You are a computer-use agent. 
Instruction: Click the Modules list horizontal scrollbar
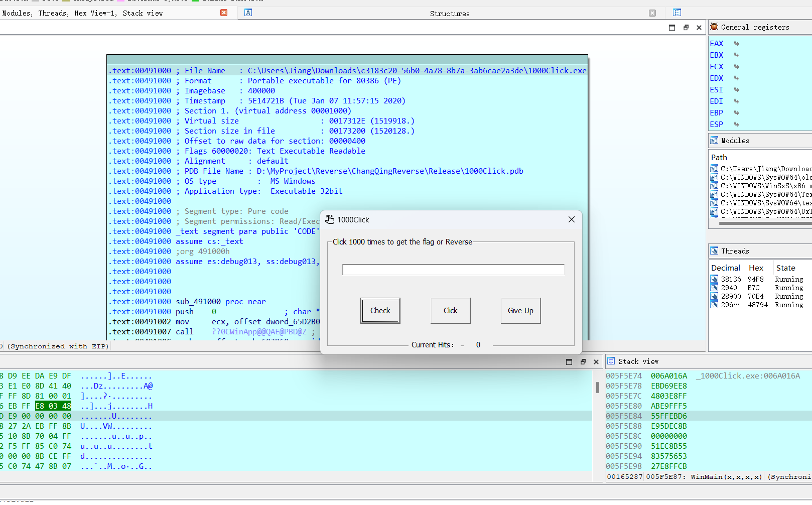pyautogui.click(x=765, y=223)
